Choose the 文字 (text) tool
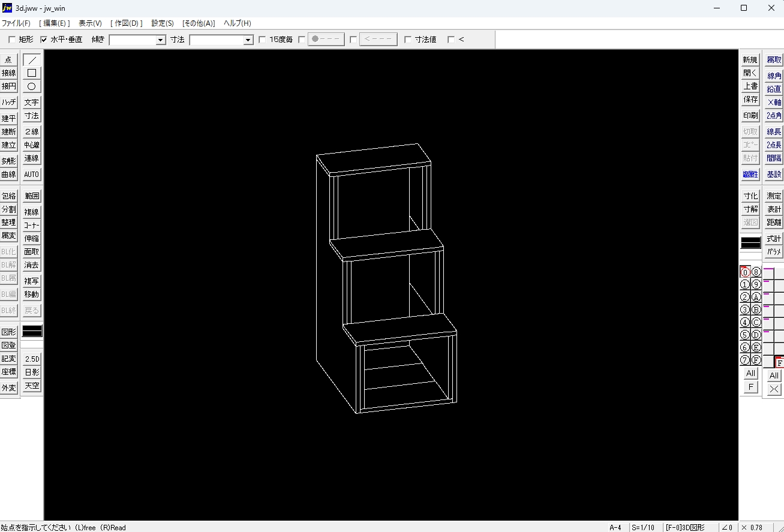Image resolution: width=784 pixels, height=532 pixels. (32, 103)
